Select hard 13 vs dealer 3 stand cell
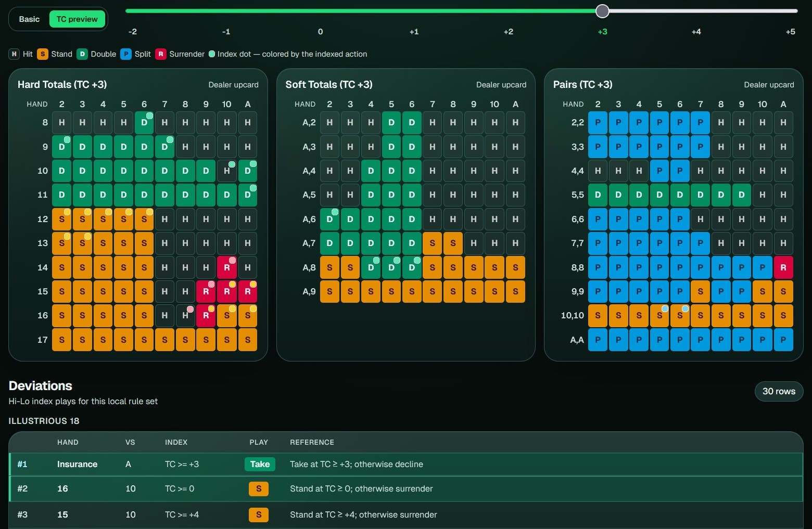The image size is (812, 529). 82,243
